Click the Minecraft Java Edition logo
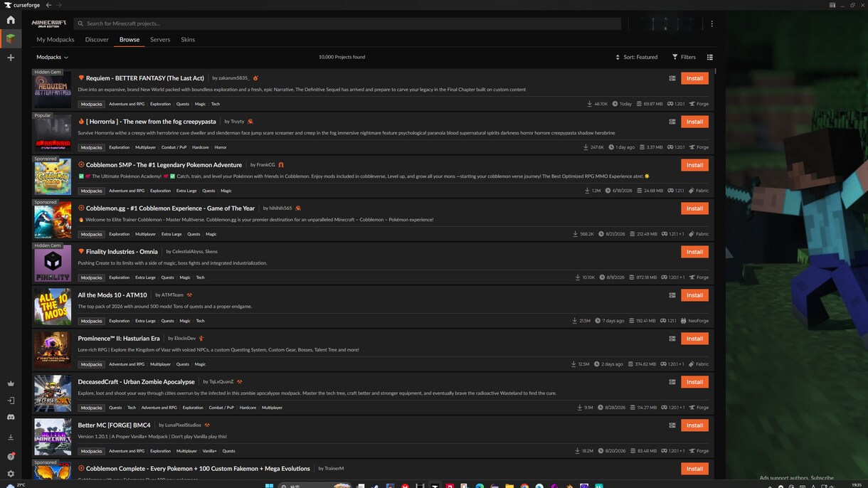 pyautogui.click(x=49, y=23)
